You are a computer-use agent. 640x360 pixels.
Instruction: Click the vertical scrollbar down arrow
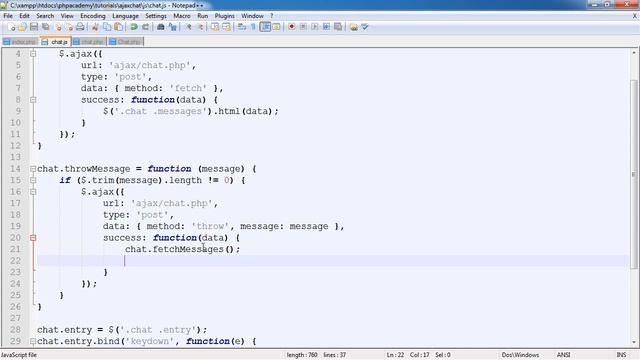634,342
